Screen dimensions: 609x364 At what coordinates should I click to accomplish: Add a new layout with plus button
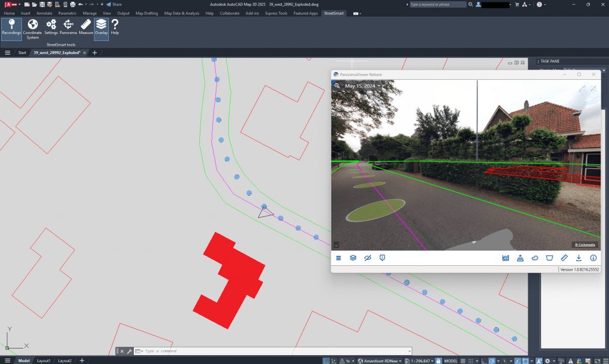coord(81,360)
